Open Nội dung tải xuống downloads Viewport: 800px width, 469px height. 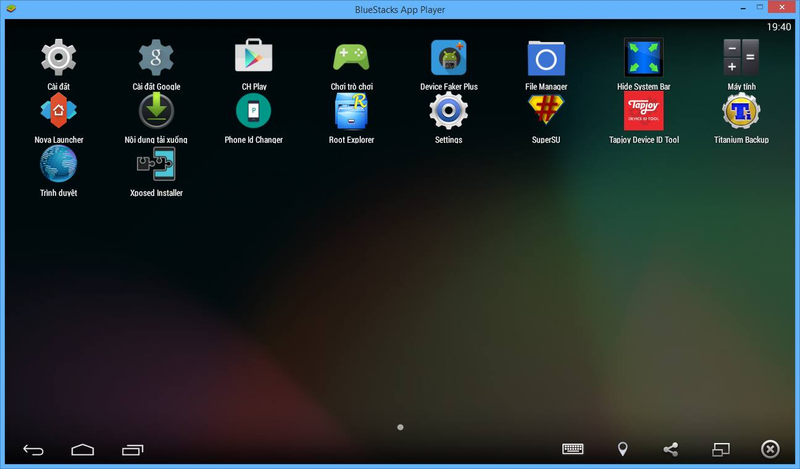click(x=156, y=111)
